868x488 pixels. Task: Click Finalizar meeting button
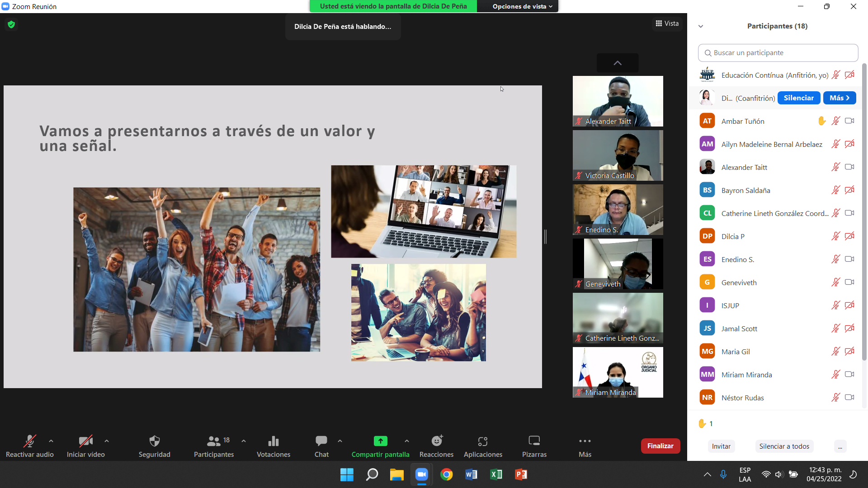click(x=660, y=446)
